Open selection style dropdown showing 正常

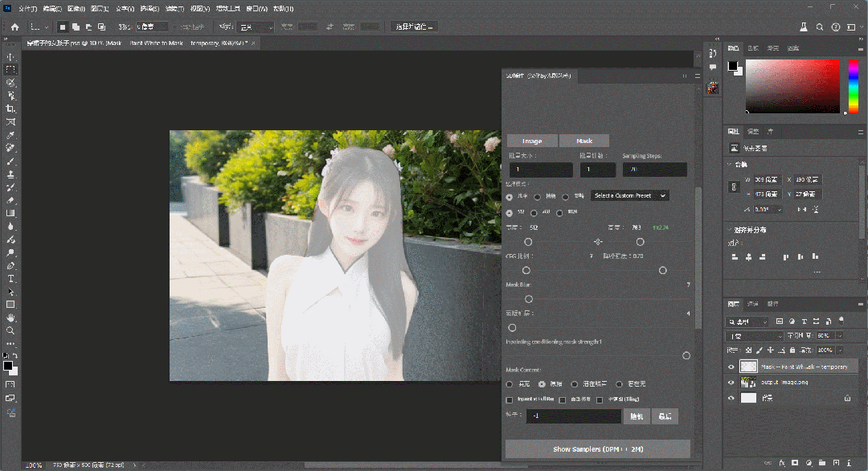(x=256, y=27)
